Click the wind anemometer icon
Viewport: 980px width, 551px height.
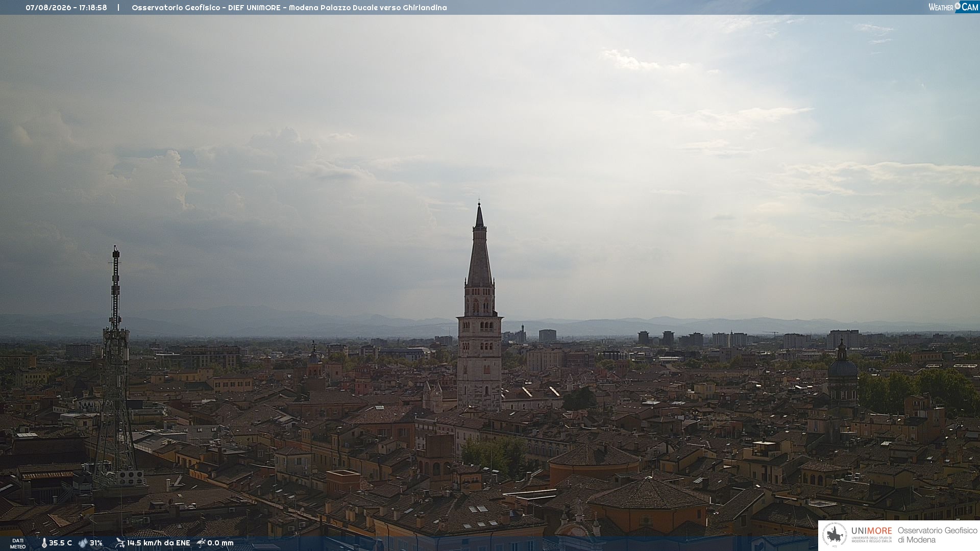pos(120,543)
